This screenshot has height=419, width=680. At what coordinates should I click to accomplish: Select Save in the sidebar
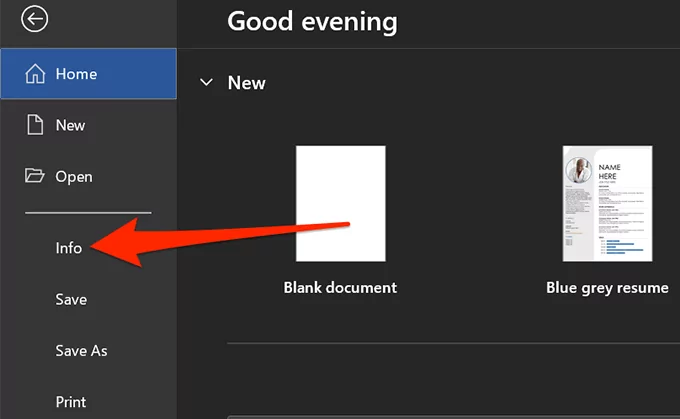click(71, 299)
